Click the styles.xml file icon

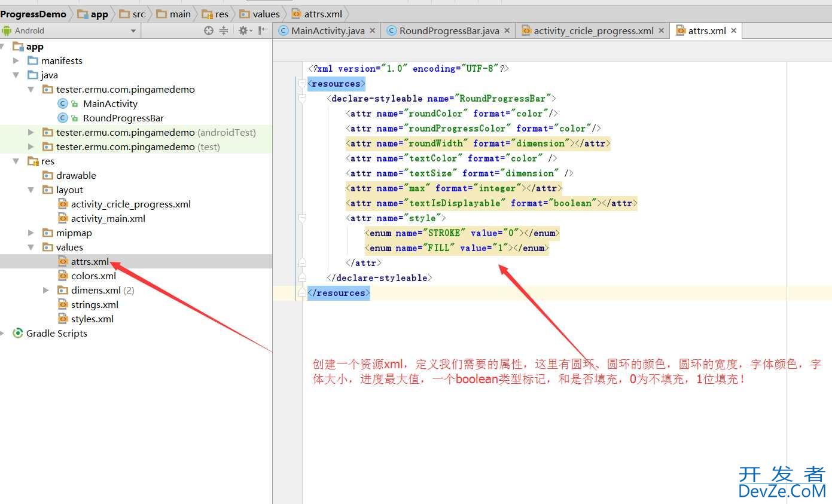(x=63, y=319)
